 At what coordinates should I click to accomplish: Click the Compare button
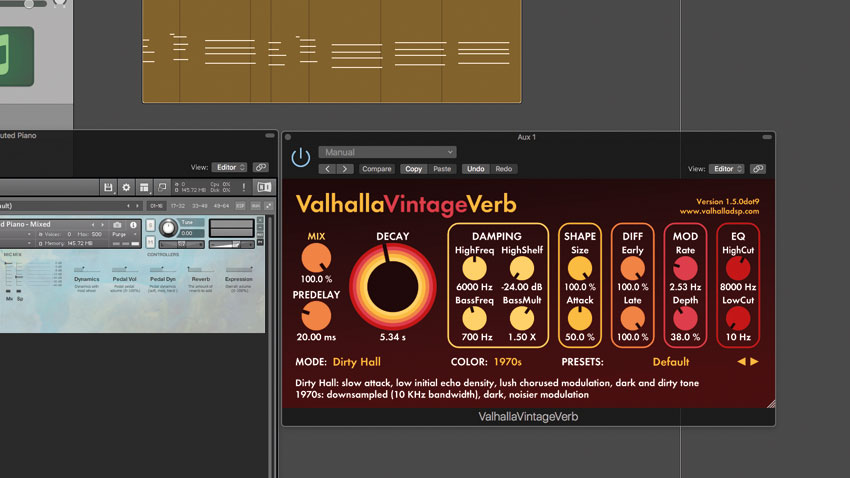pos(377,169)
